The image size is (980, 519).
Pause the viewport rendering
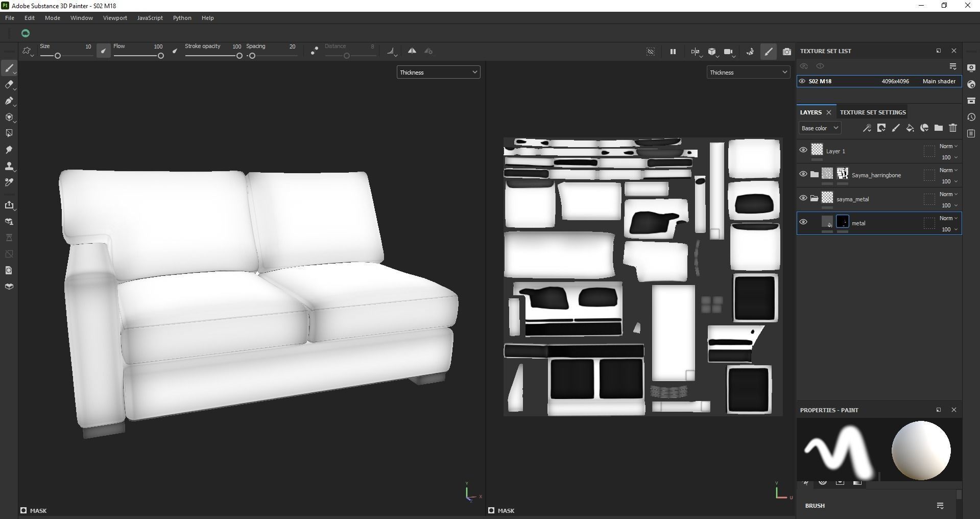673,52
